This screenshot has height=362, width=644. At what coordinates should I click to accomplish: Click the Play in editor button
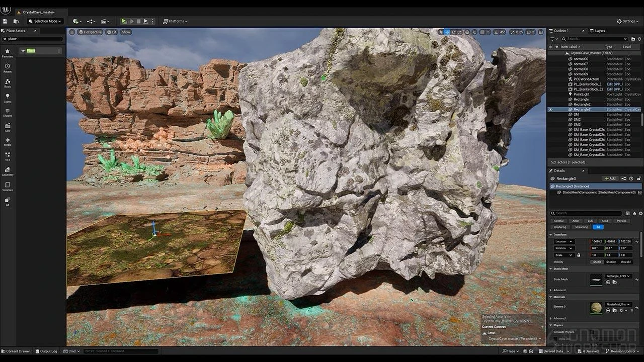124,21
